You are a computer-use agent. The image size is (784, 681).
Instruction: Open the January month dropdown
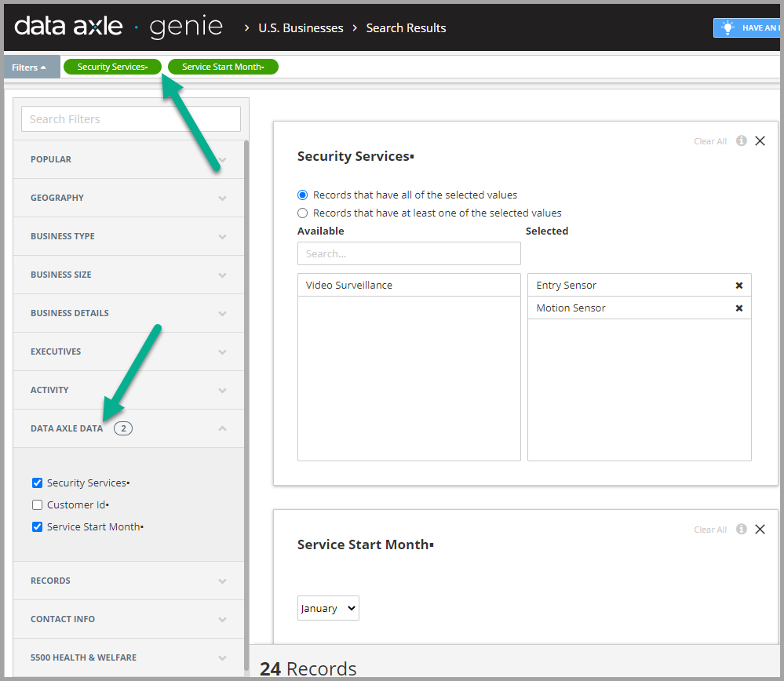[328, 607]
